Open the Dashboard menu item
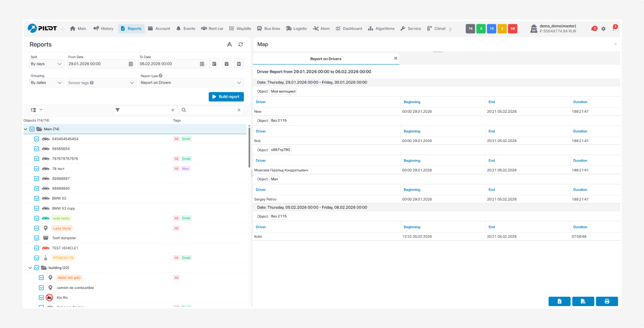The height and width of the screenshot is (328, 644). coord(349,29)
